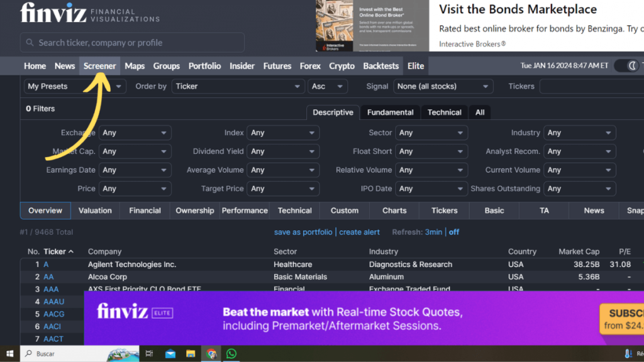Select the Charts view tab
This screenshot has width=644, height=362.
click(x=394, y=211)
